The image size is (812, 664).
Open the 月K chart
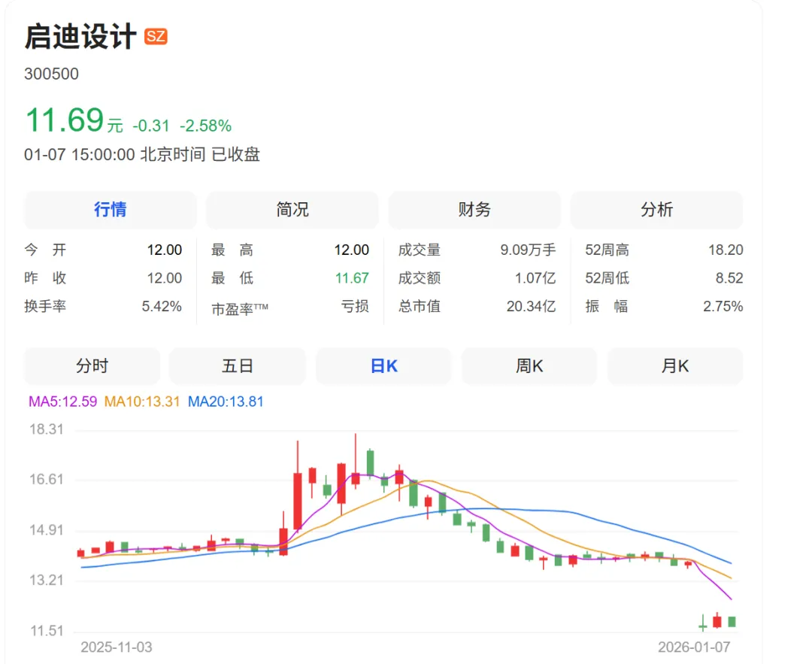675,366
